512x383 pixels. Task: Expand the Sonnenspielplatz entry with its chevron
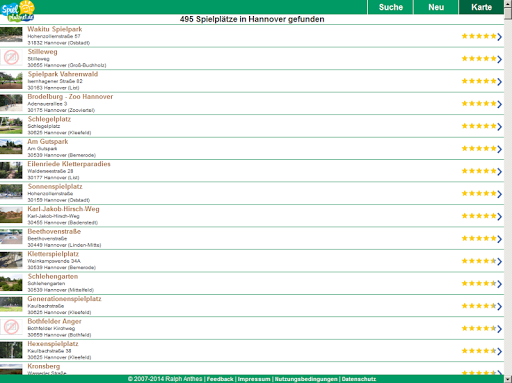pos(499,194)
